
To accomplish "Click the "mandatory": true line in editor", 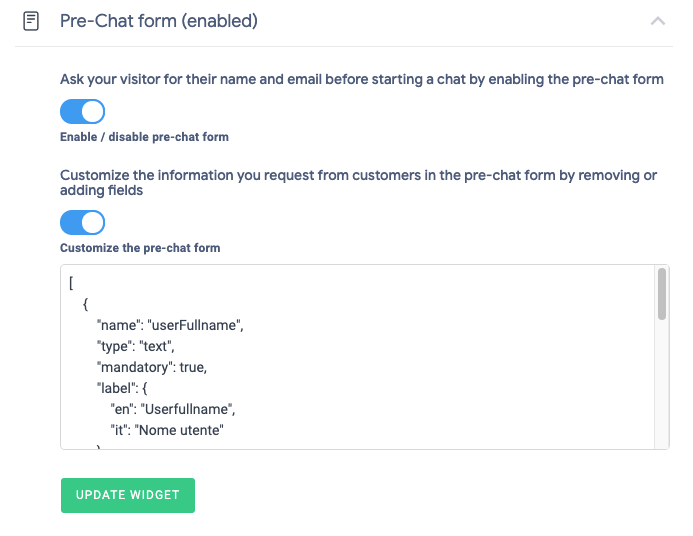I will pyautogui.click(x=151, y=367).
